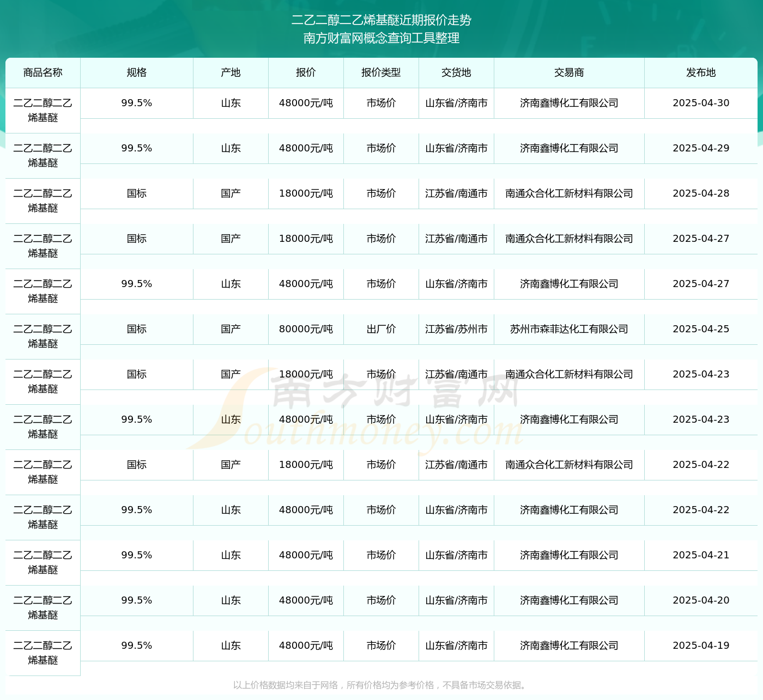Select the 报价 column header
Image resolution: width=763 pixels, height=700 pixels.
(306, 72)
